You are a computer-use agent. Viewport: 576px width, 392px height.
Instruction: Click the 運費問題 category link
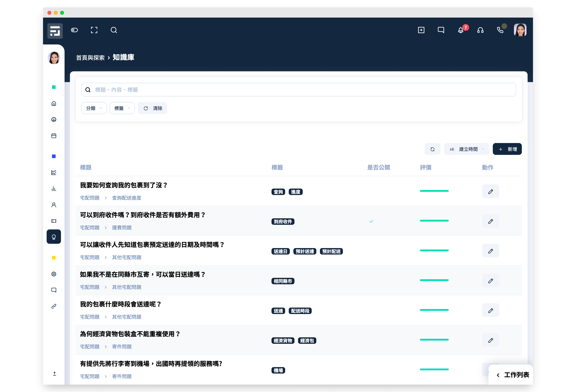tap(122, 228)
